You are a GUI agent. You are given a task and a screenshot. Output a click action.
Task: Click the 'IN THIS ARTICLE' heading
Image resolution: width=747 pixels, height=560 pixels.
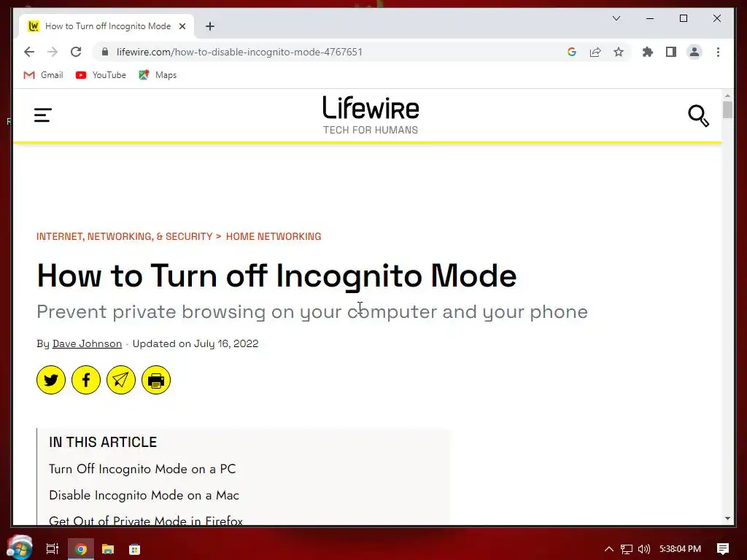click(103, 442)
